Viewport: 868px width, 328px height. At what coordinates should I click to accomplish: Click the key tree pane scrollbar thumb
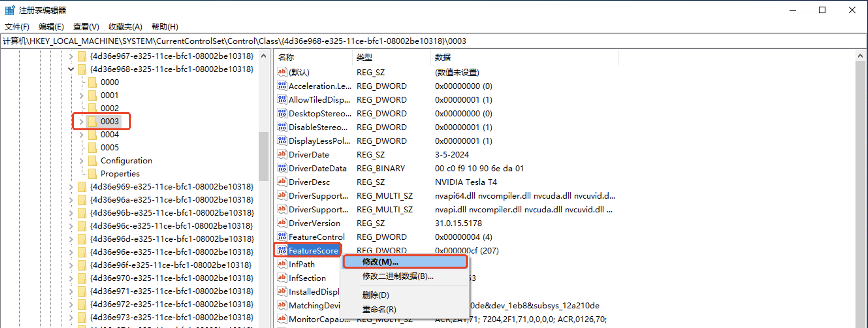coord(264,156)
